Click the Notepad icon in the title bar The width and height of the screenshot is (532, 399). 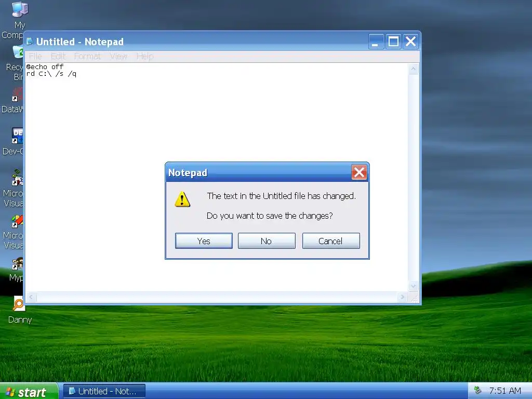point(30,42)
